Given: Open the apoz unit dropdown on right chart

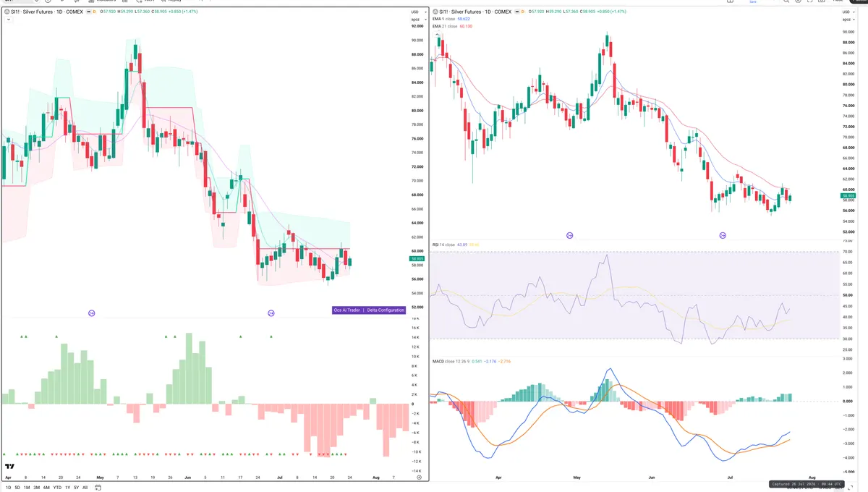Looking at the screenshot, I should pyautogui.click(x=848, y=19).
